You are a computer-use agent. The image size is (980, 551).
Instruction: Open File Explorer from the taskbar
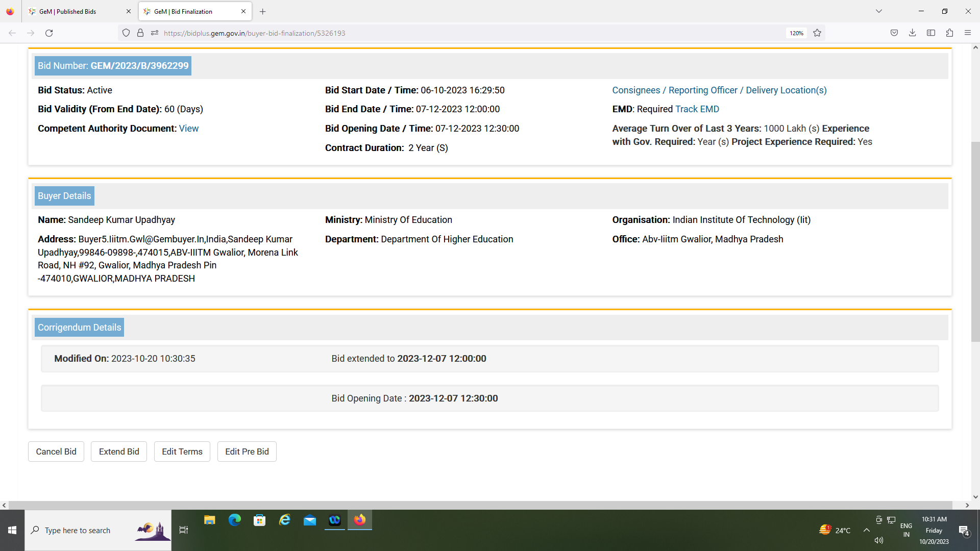(x=210, y=520)
